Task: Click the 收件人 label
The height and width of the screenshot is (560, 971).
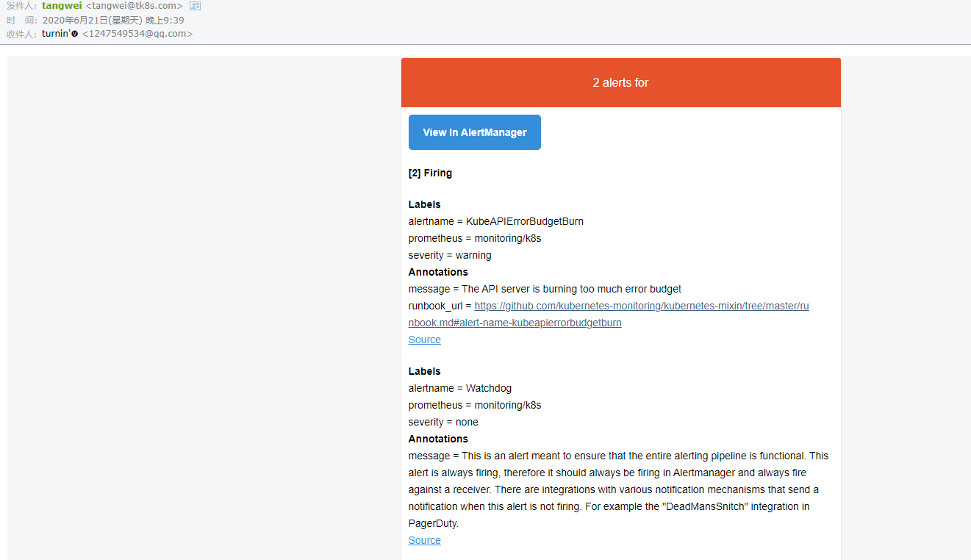Action: [x=22, y=34]
